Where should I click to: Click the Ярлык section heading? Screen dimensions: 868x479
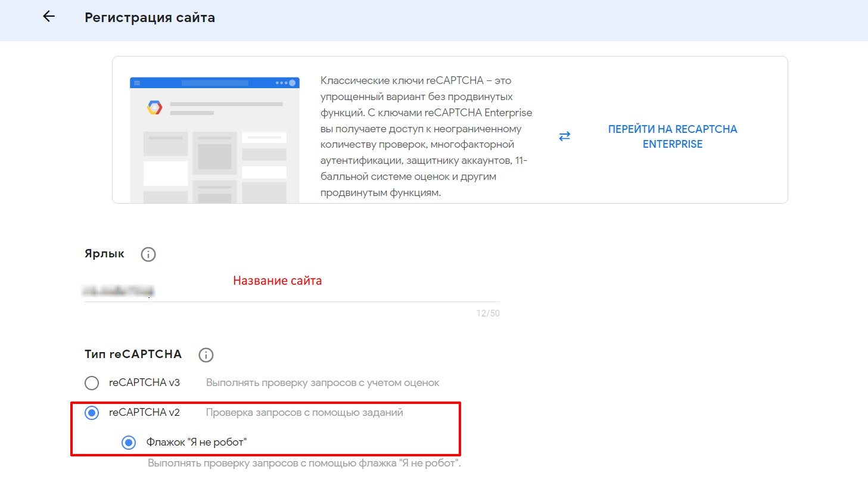[105, 254]
